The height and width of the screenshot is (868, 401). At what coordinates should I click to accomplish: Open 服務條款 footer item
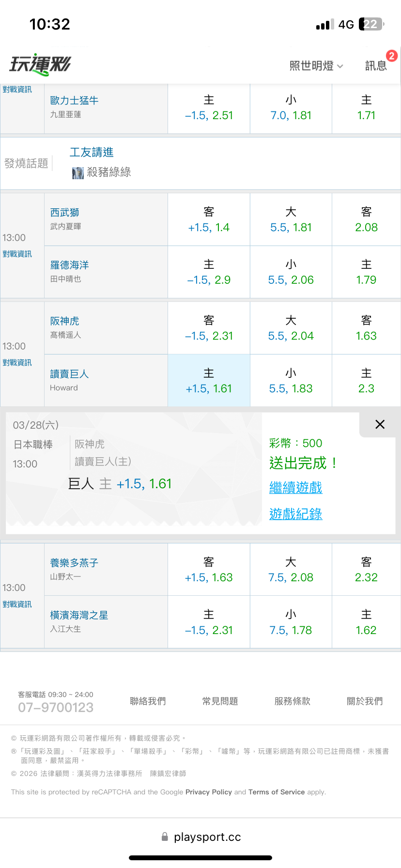click(x=292, y=701)
